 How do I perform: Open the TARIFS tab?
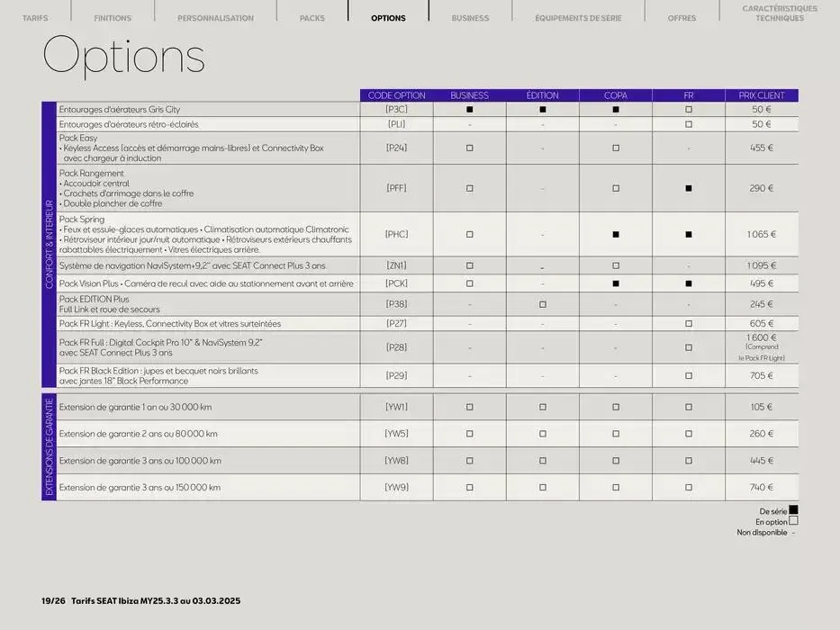pos(34,18)
